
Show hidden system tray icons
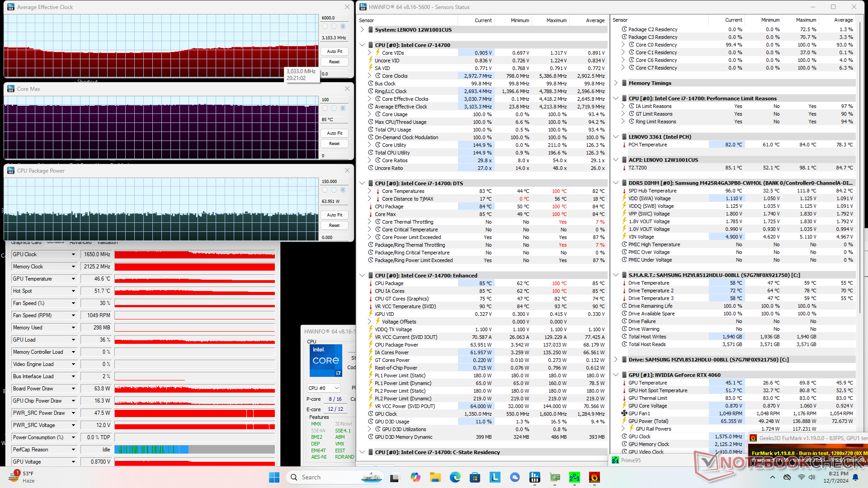(772, 477)
